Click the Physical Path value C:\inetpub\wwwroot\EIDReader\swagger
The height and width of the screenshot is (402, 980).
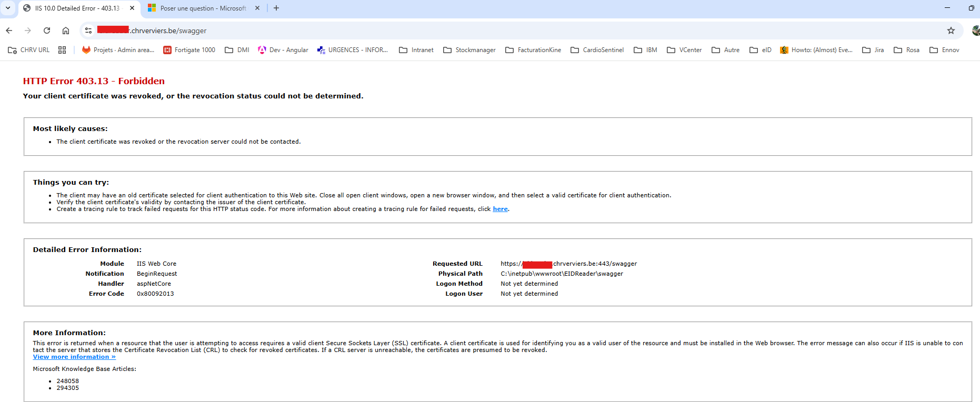tap(562, 274)
